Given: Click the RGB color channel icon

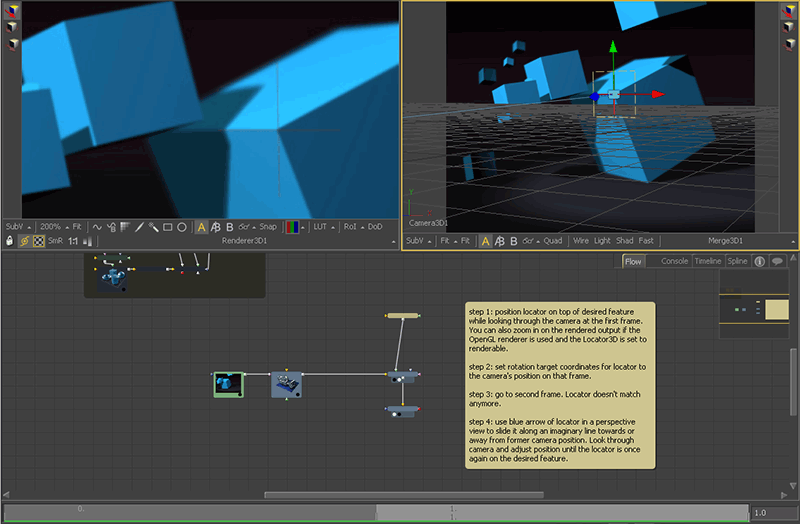Looking at the screenshot, I should tap(292, 227).
